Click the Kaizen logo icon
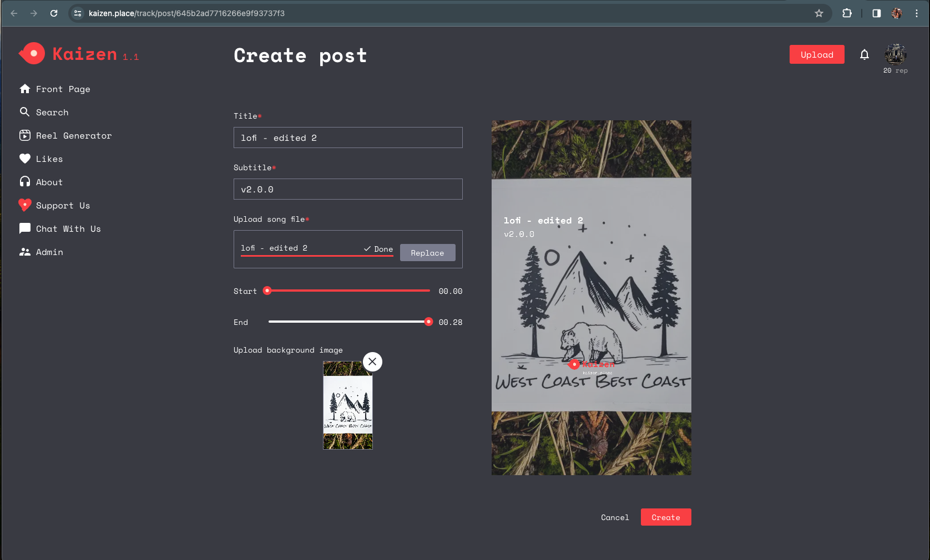 pyautogui.click(x=32, y=54)
